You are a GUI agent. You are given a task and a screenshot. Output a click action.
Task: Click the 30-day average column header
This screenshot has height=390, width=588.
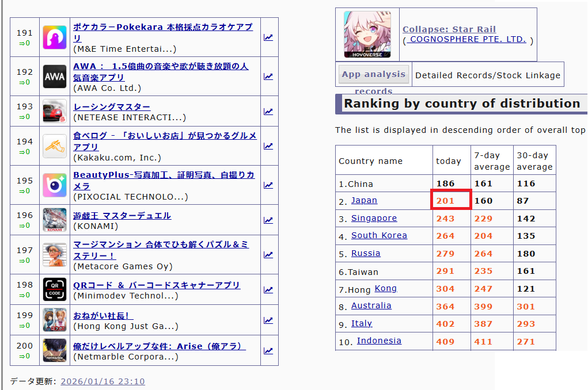click(535, 160)
